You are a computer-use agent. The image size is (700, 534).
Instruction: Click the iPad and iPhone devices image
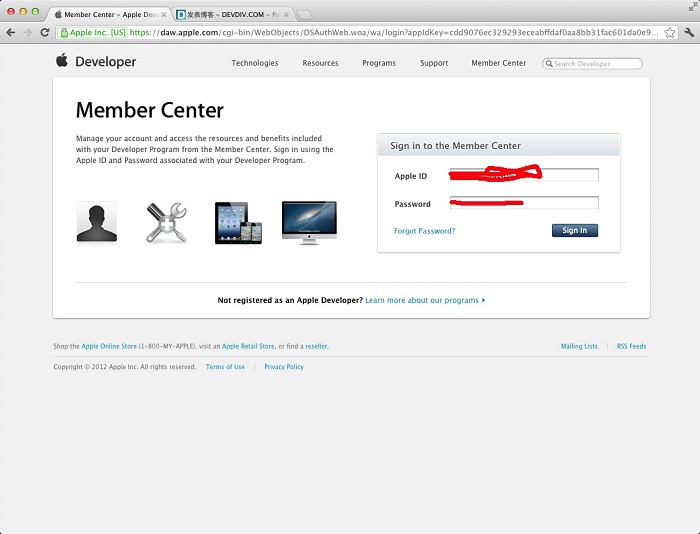[238, 223]
